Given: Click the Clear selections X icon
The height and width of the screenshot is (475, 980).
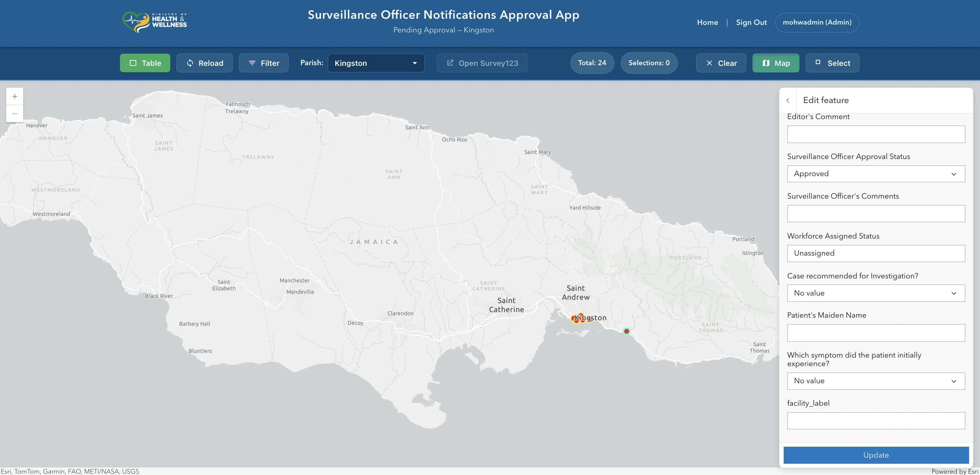Looking at the screenshot, I should coord(709,63).
